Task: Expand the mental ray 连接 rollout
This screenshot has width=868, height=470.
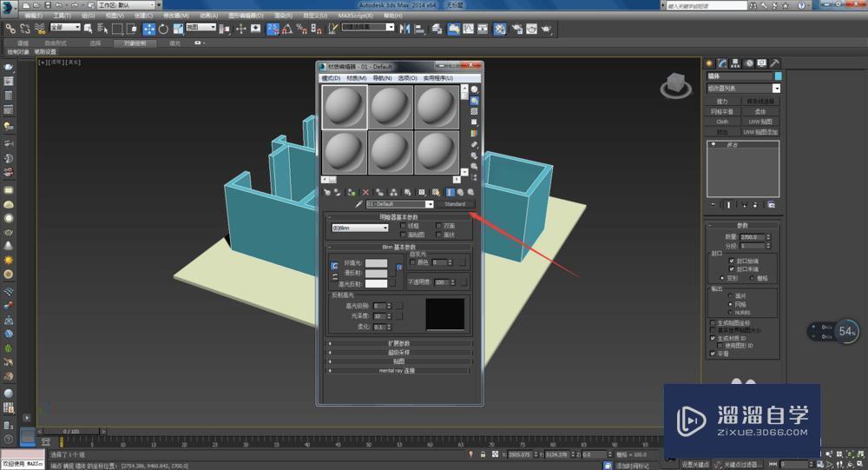Action: (x=398, y=370)
